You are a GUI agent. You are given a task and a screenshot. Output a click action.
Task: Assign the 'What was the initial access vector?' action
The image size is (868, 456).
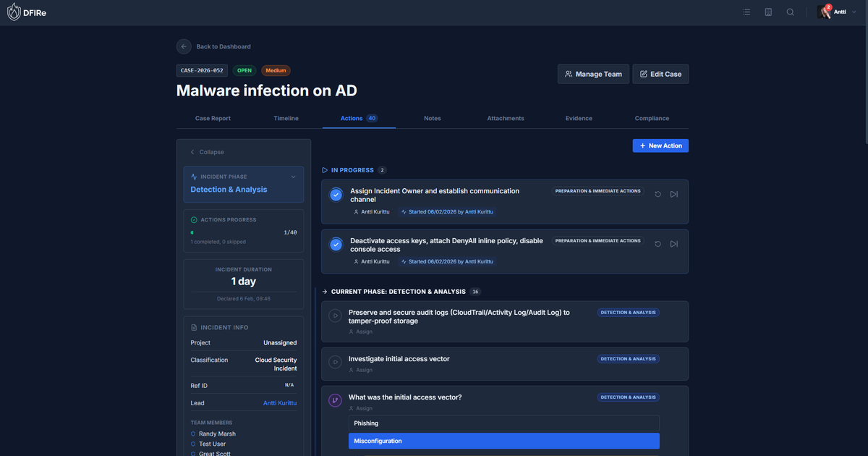click(360, 408)
